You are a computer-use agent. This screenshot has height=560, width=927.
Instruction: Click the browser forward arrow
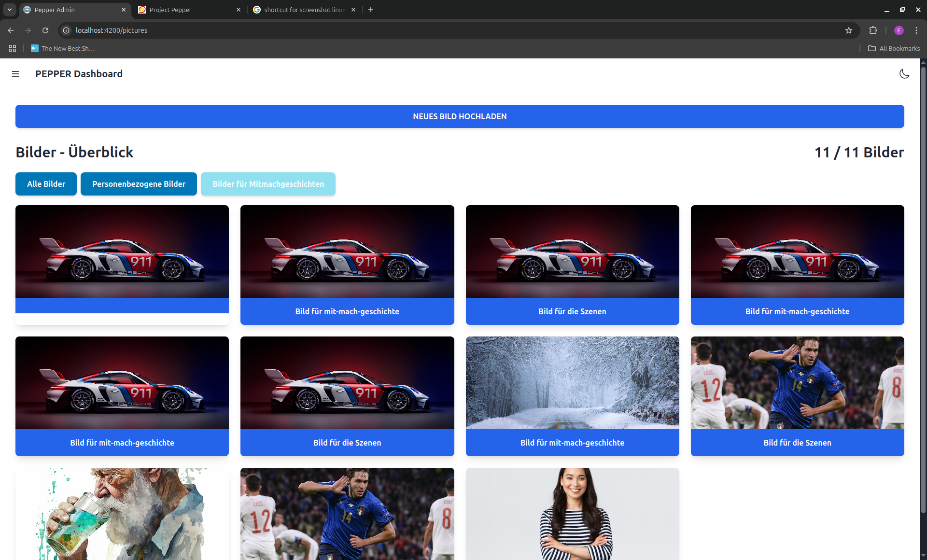point(28,30)
